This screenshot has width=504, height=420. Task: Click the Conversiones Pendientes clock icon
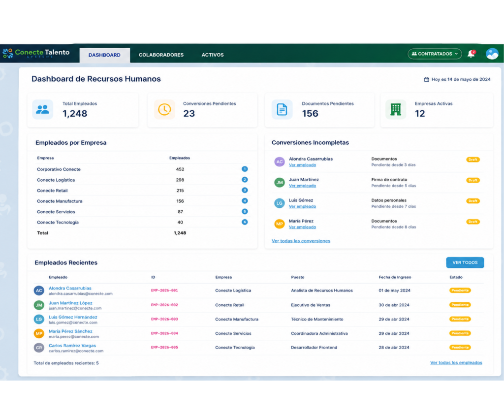coord(164,110)
